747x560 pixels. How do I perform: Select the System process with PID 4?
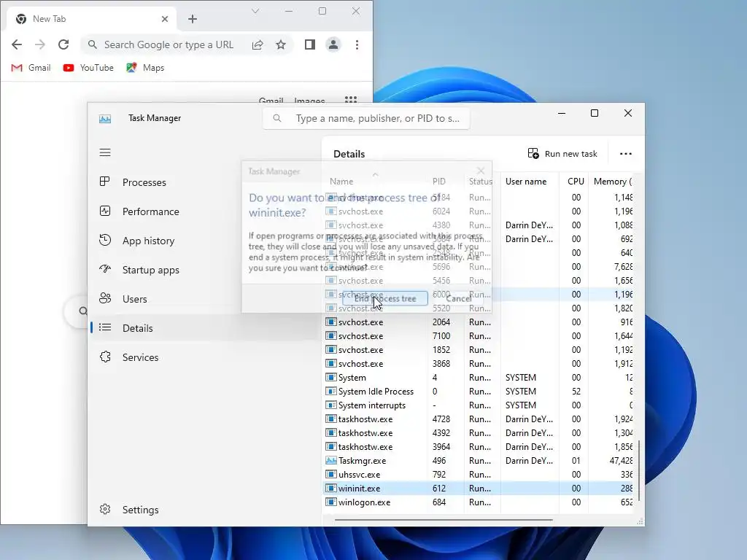click(x=479, y=378)
